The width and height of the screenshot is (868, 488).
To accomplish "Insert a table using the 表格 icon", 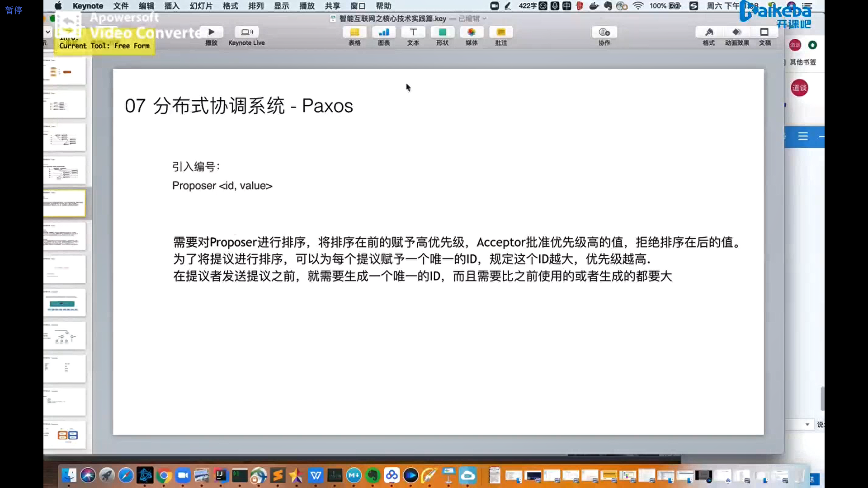I will click(354, 32).
